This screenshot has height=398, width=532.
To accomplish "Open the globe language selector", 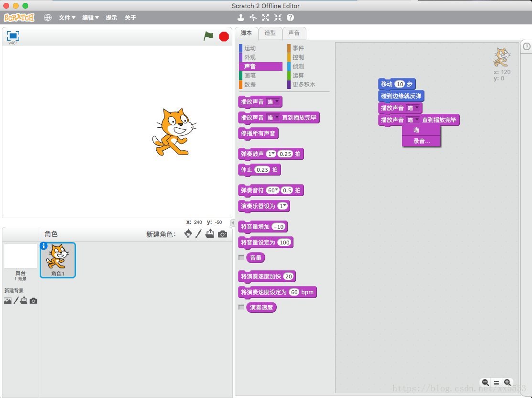I will [48, 18].
